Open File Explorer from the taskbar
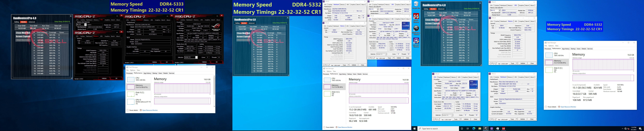The width and height of the screenshot is (644, 131). click(x=480, y=128)
